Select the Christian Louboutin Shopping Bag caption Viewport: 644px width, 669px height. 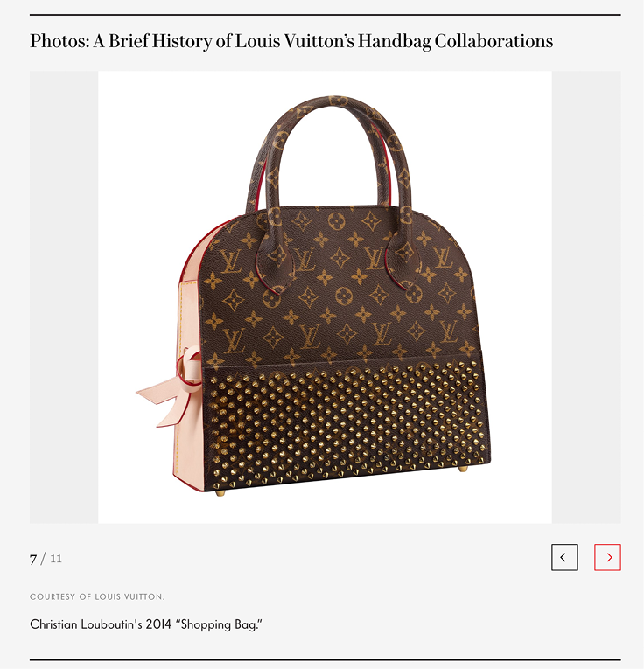[146, 624]
